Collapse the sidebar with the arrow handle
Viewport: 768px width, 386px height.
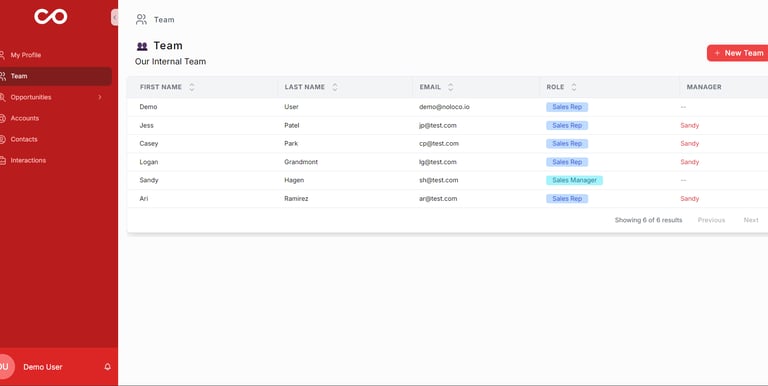[x=115, y=17]
